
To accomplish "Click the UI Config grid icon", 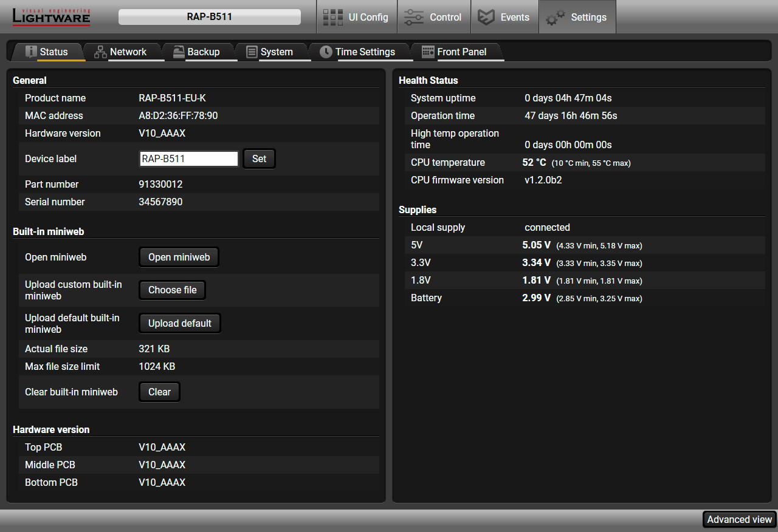I will tap(332, 17).
